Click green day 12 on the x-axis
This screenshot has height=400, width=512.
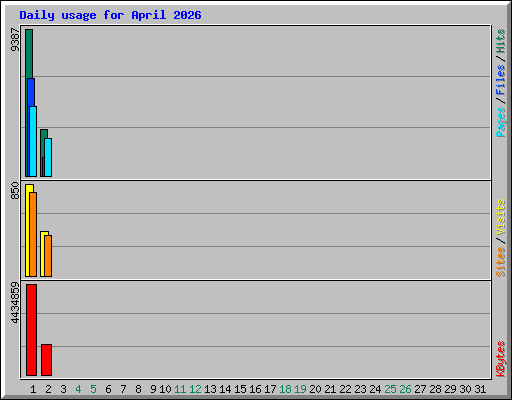pyautogui.click(x=195, y=389)
